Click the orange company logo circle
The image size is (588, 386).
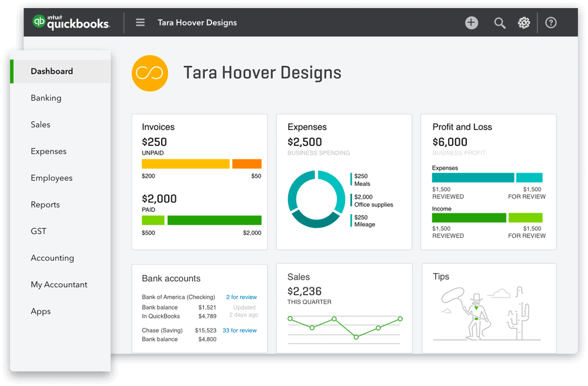149,73
